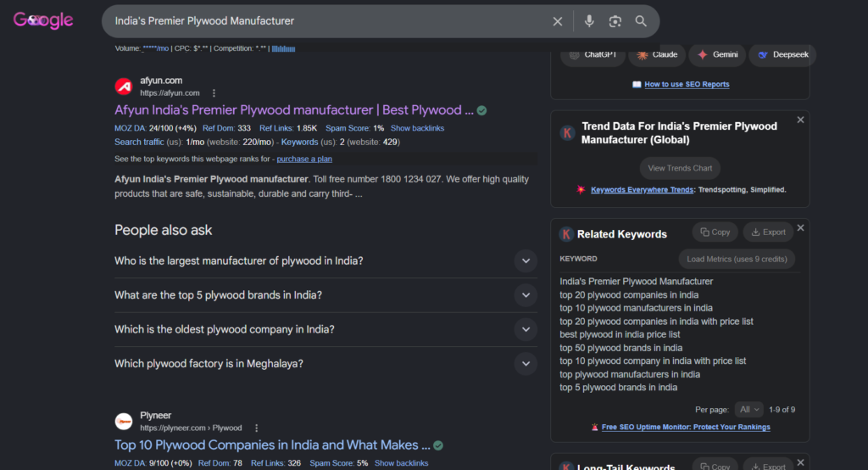Select keyword 'top 50 plywood brands in india'
This screenshot has width=868, height=470.
[x=620, y=348]
